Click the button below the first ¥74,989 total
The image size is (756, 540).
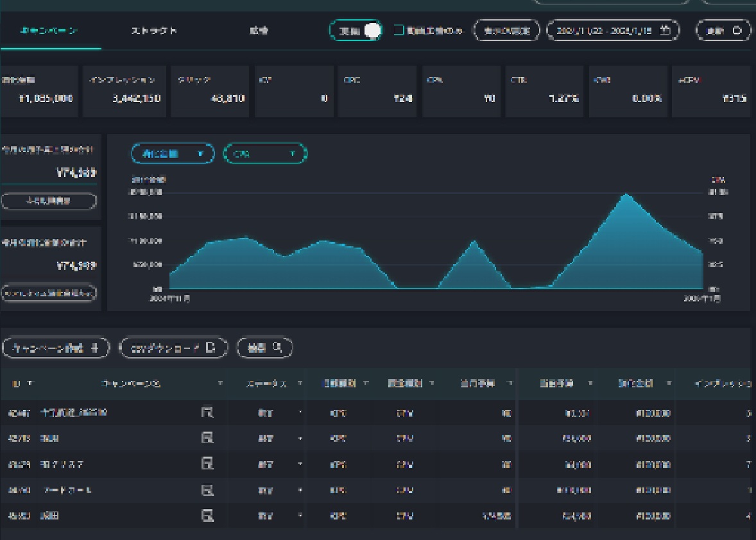(x=49, y=201)
